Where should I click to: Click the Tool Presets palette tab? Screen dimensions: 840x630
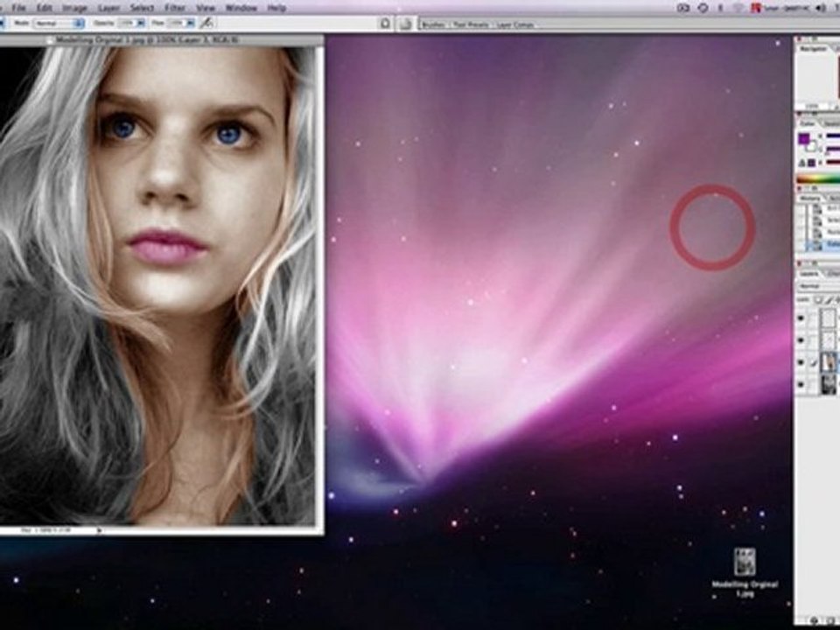coord(471,24)
